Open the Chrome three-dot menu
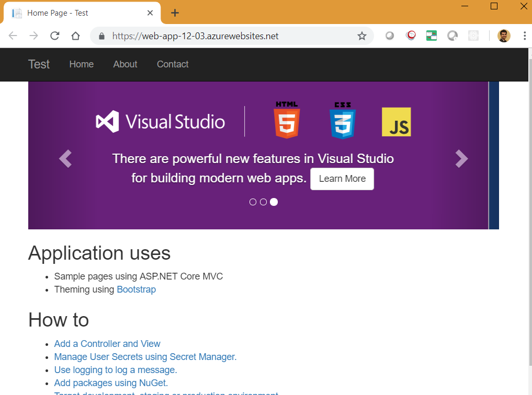532x395 pixels. pos(524,36)
